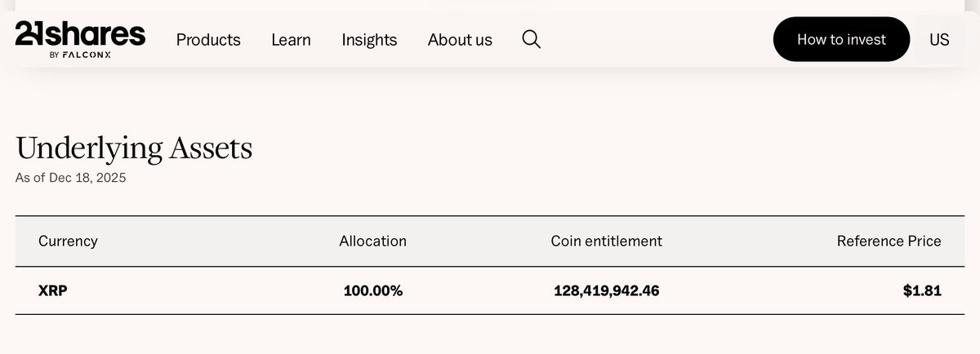Open the Learn menu
Image resolution: width=980 pixels, height=354 pixels.
coord(291,39)
